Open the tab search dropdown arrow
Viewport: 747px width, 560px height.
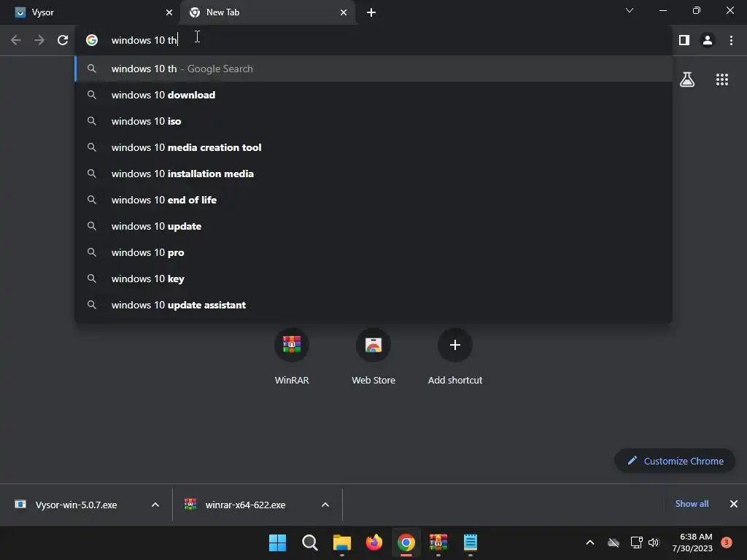tap(630, 10)
